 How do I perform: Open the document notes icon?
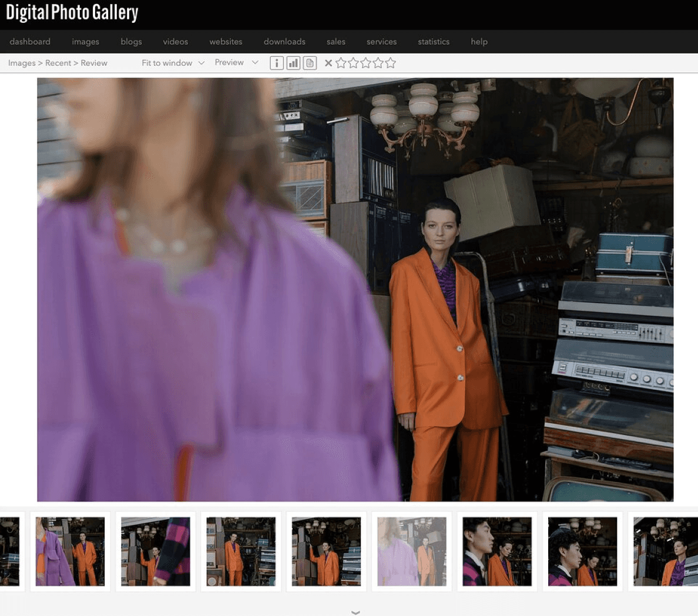click(x=310, y=63)
